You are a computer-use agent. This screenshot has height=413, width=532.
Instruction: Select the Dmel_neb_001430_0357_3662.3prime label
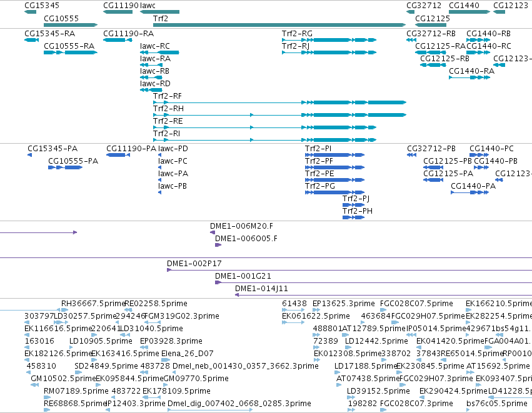pyautogui.click(x=246, y=366)
